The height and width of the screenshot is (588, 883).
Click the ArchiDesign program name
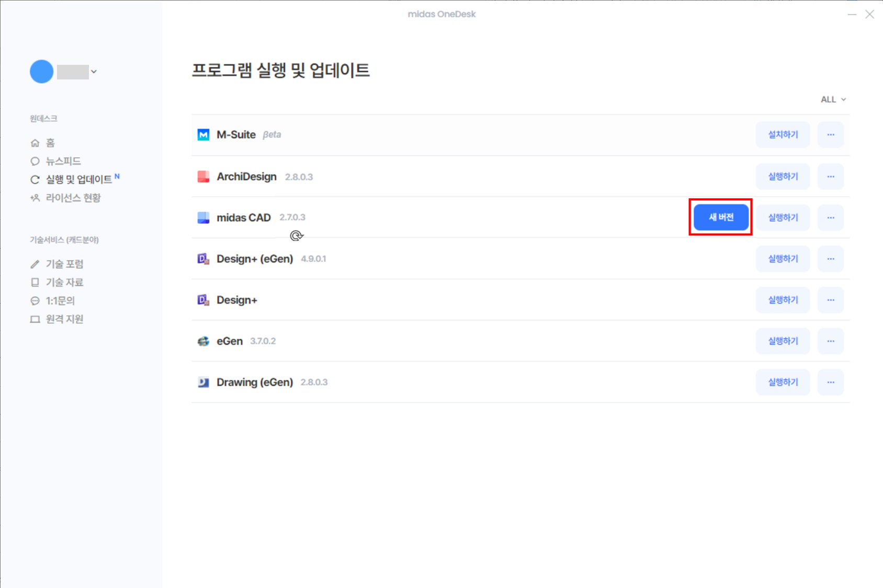pos(246,177)
